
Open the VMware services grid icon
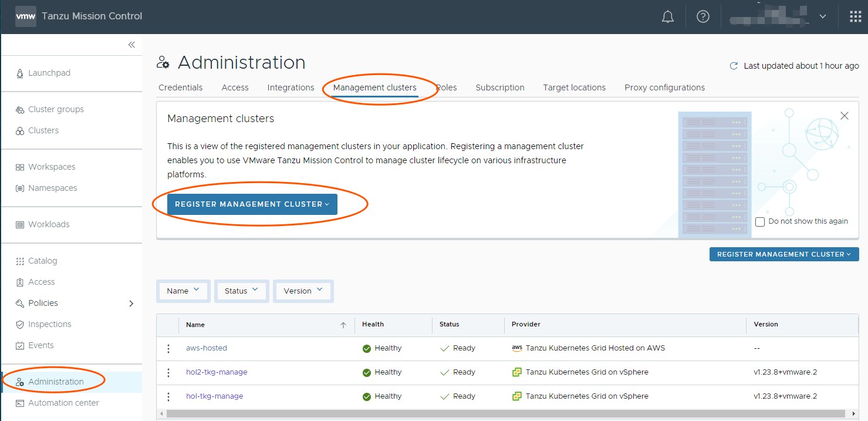855,17
